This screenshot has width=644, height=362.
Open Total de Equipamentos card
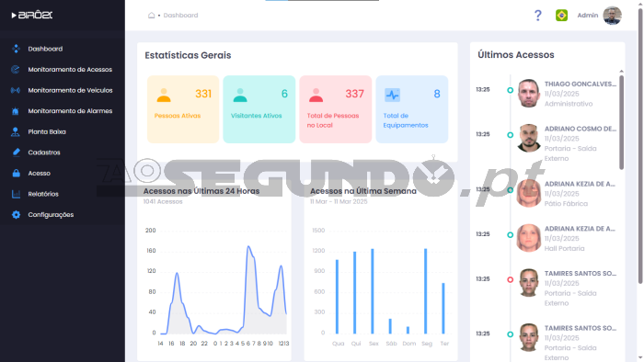(412, 109)
